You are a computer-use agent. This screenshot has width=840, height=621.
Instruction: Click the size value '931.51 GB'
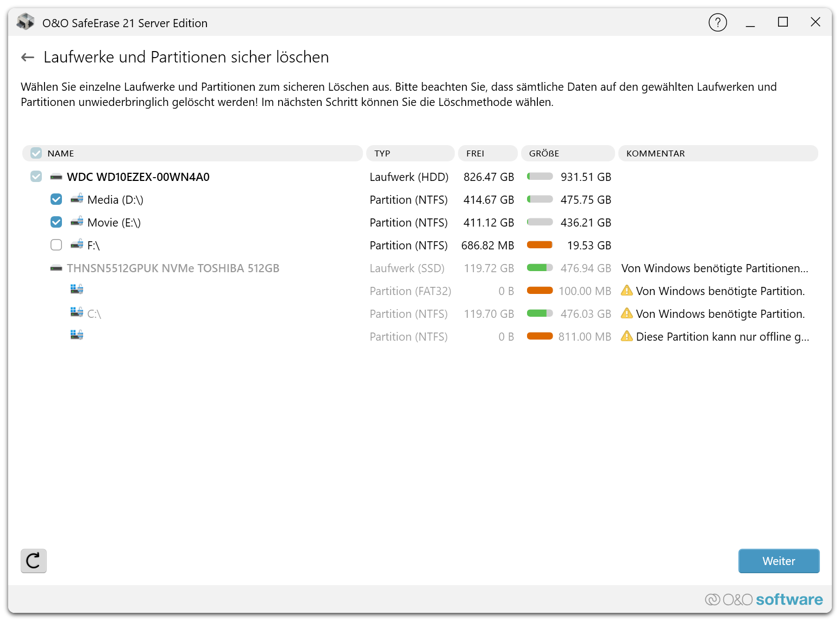point(586,177)
